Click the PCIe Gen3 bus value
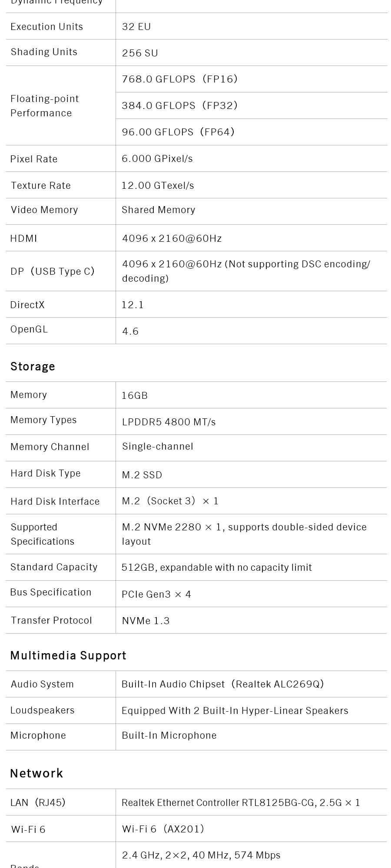 pos(156,594)
